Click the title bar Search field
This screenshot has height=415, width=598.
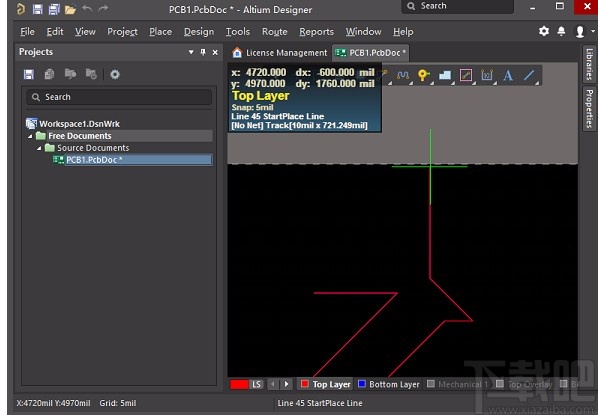tap(458, 6)
